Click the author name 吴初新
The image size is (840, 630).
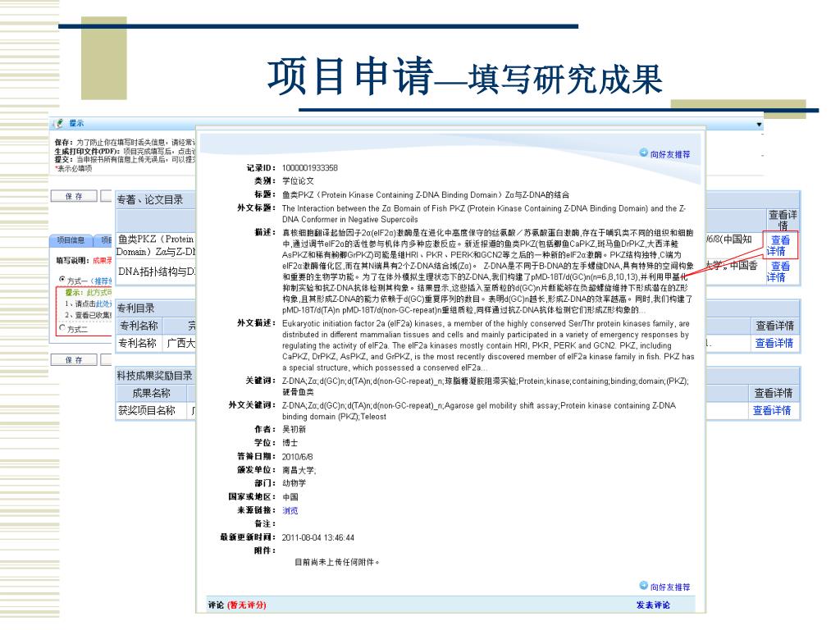coord(294,429)
